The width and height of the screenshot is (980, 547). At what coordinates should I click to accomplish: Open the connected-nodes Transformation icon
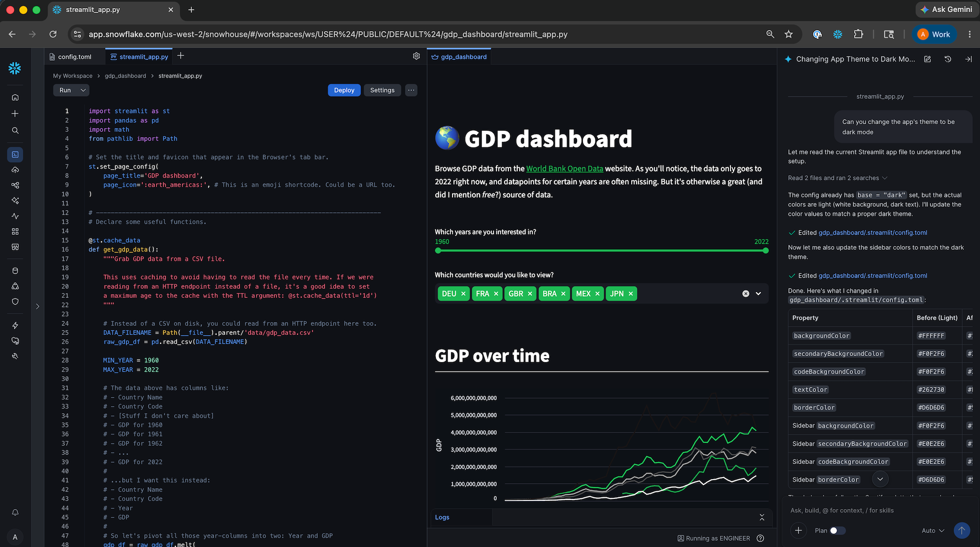coord(15,185)
